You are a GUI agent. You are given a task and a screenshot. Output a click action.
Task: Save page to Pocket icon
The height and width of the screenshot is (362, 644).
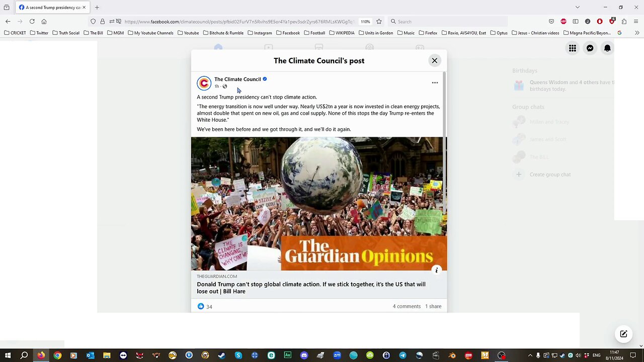(x=551, y=22)
